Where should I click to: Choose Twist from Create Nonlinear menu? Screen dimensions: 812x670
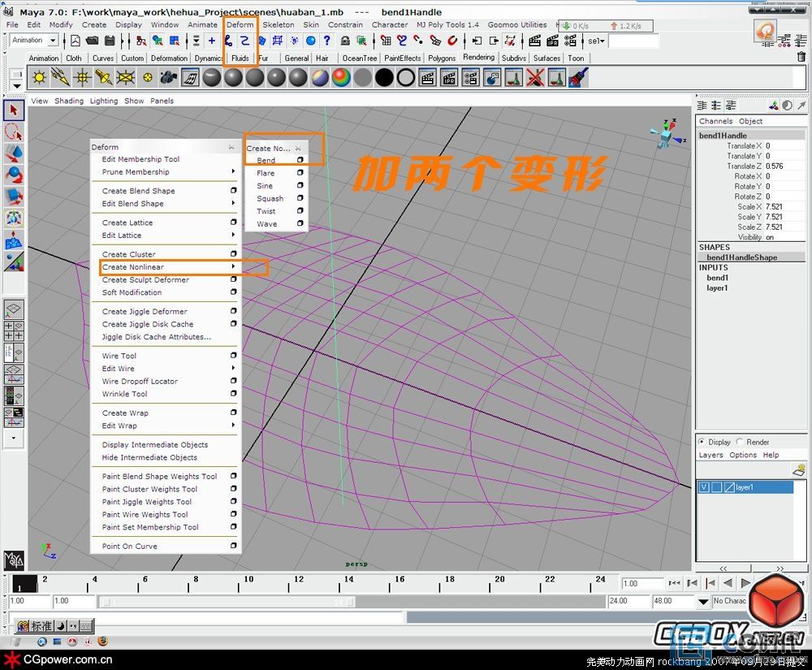pyautogui.click(x=266, y=211)
